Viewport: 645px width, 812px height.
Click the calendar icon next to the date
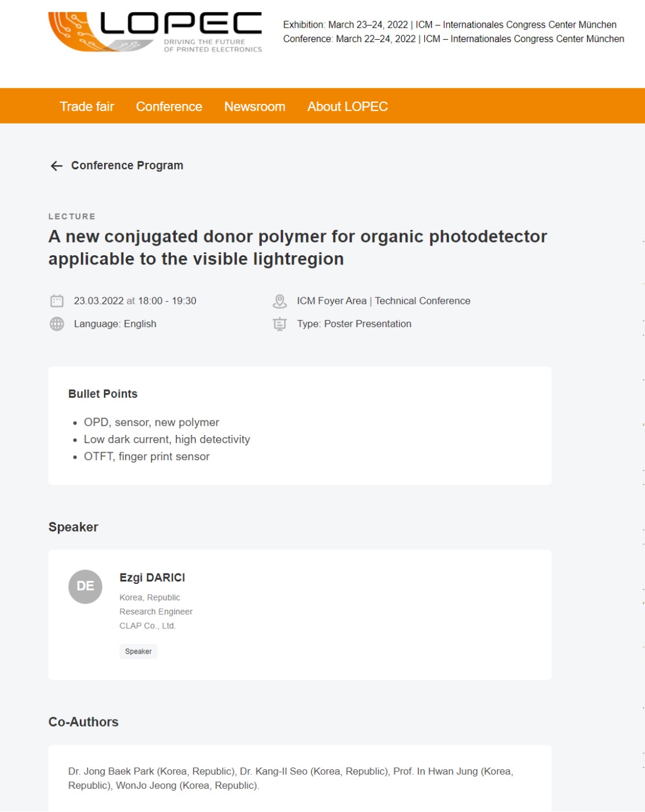coord(57,301)
